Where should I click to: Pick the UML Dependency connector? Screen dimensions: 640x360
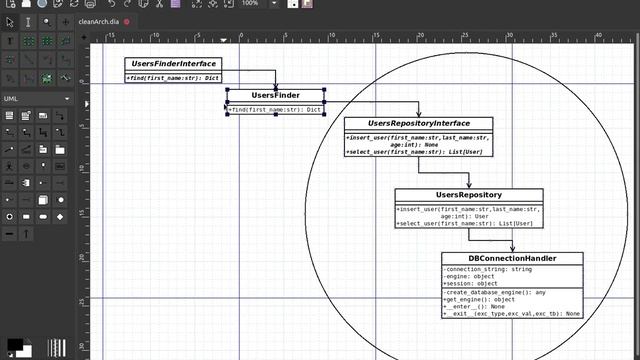coord(60,116)
